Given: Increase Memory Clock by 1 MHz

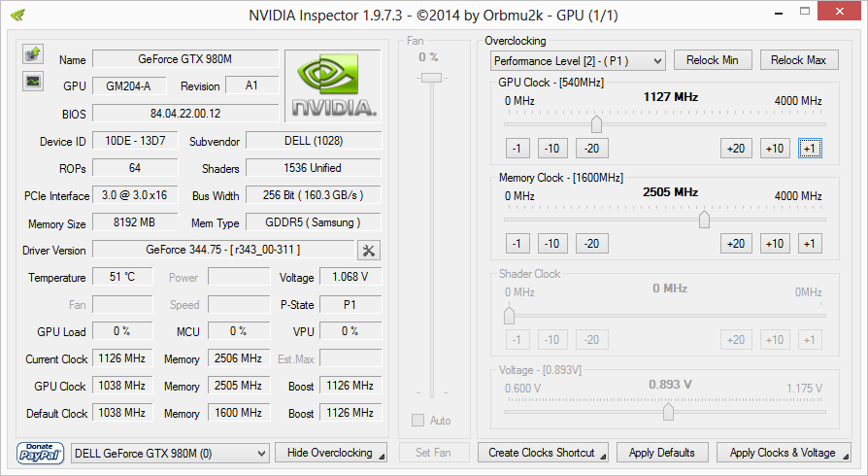Looking at the screenshot, I should click(x=810, y=244).
